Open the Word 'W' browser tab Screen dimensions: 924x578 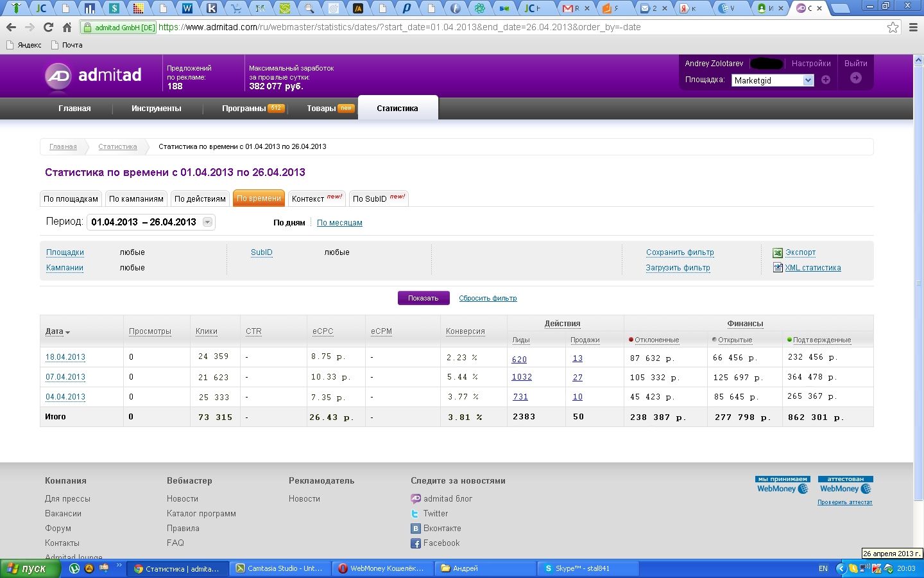click(x=187, y=8)
